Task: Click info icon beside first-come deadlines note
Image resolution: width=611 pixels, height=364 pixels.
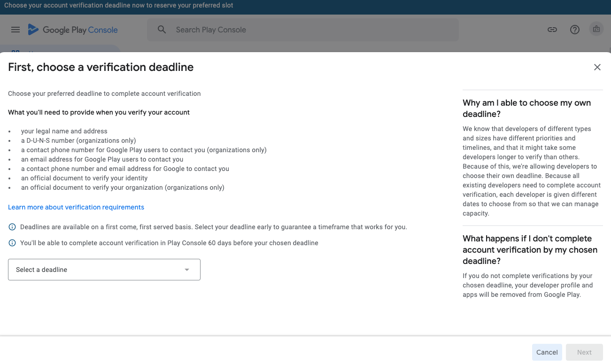Action: click(x=13, y=227)
